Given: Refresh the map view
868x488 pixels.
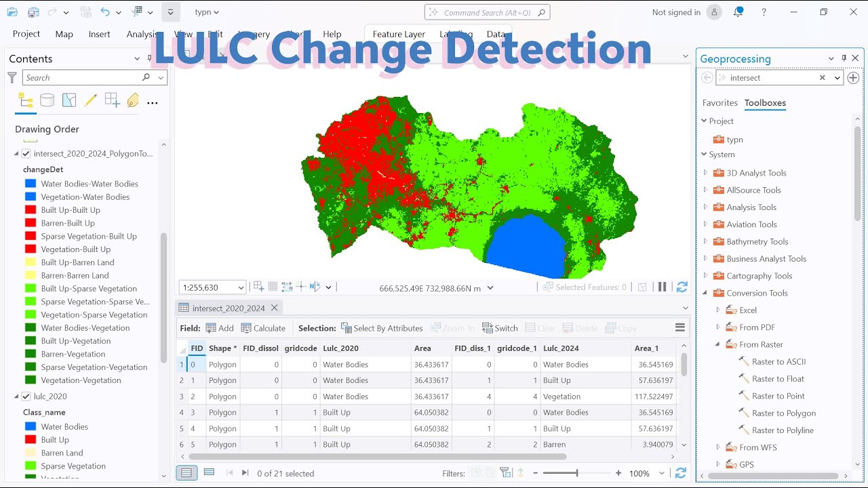Looking at the screenshot, I should coord(682,287).
